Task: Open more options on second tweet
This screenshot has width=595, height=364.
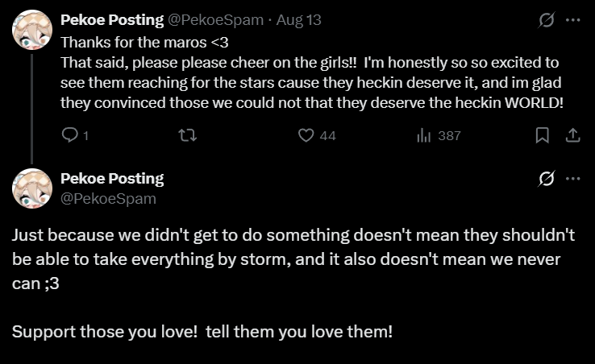Action: coord(573,179)
